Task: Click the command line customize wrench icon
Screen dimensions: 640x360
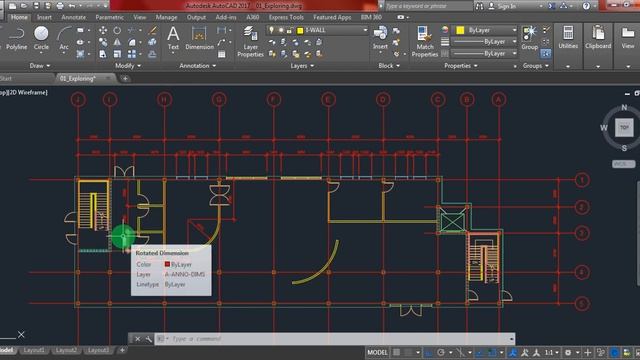Action: point(149,339)
